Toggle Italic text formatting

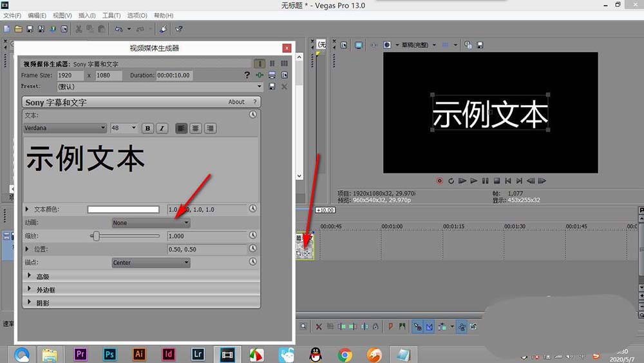click(x=162, y=128)
